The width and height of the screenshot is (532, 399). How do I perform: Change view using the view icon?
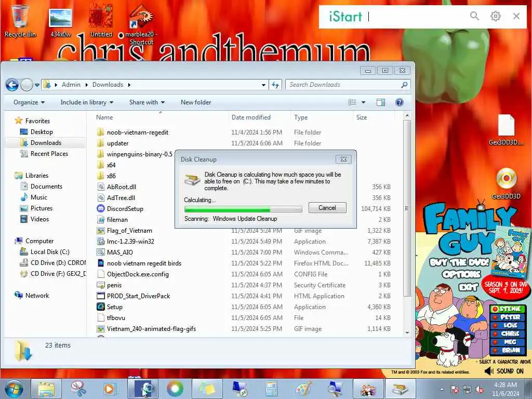tap(352, 102)
